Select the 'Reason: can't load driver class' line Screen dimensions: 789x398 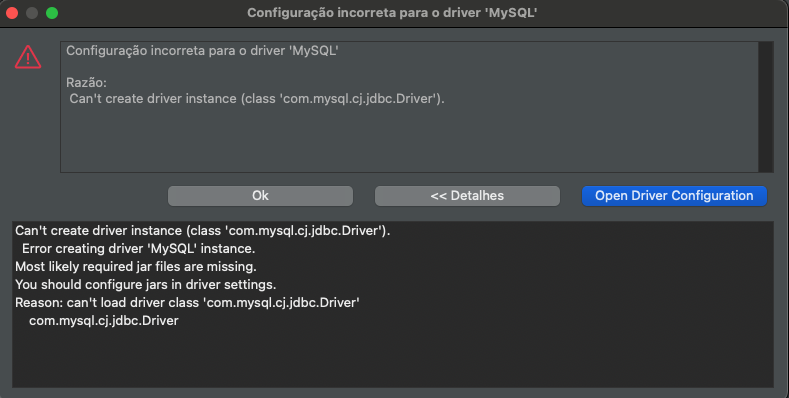coord(187,303)
